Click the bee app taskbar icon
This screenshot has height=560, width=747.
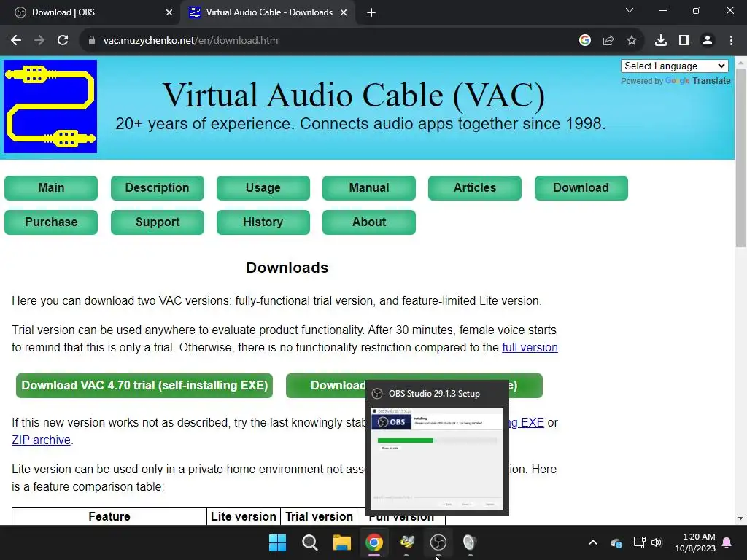(x=406, y=542)
